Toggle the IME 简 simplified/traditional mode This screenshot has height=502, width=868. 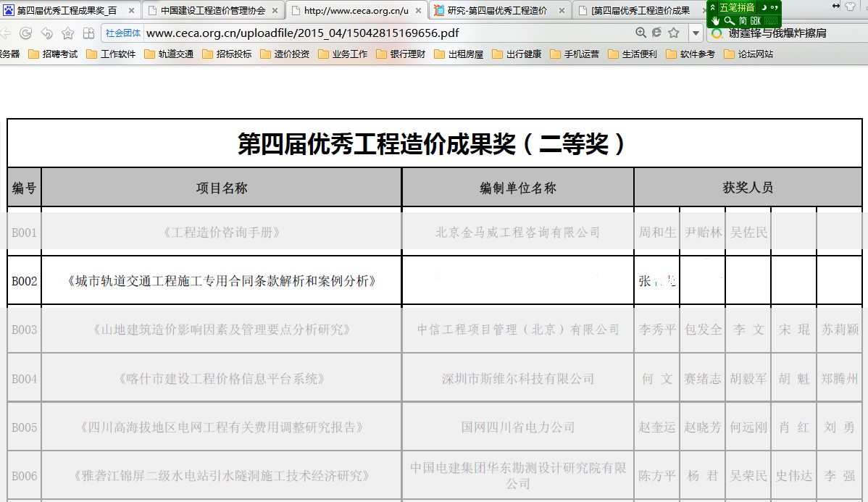(x=743, y=21)
